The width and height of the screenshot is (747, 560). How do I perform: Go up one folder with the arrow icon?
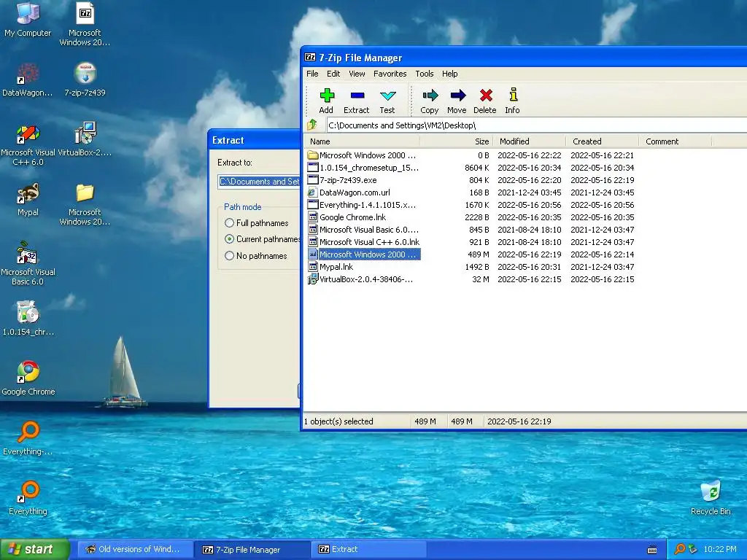point(312,125)
